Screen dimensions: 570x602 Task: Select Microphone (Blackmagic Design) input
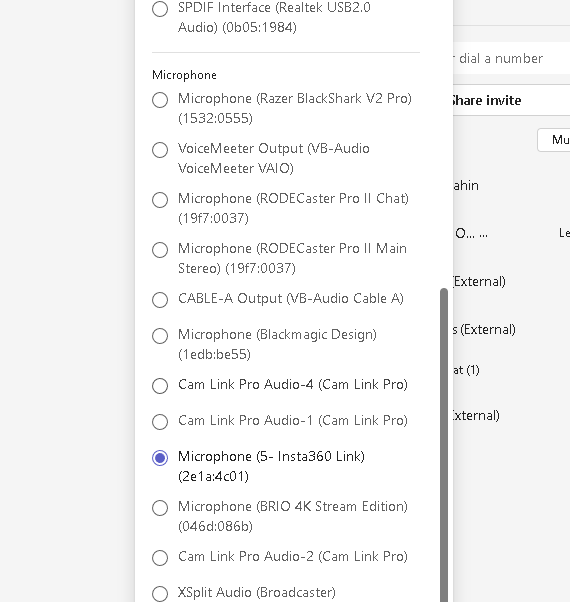click(160, 336)
